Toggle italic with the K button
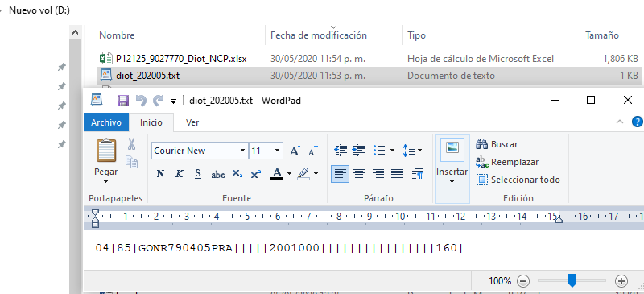The width and height of the screenshot is (644, 294). tap(179, 174)
